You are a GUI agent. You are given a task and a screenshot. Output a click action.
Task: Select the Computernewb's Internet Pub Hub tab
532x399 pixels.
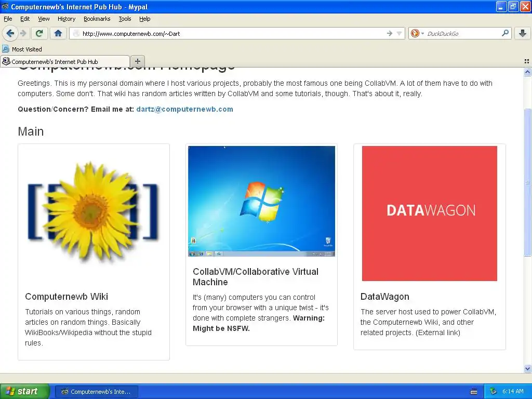[65, 61]
